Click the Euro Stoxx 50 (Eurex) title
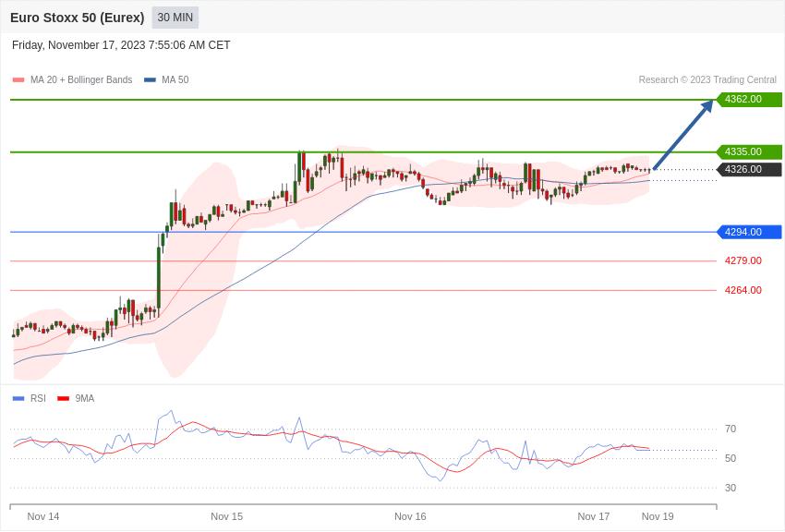785x532 pixels. [x=77, y=18]
